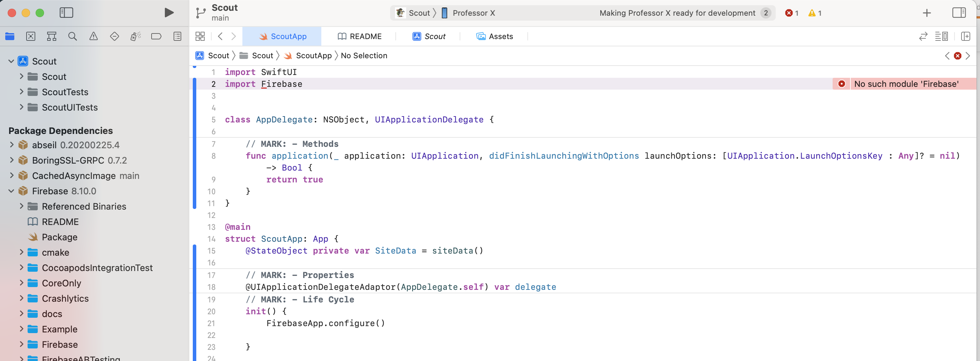This screenshot has height=361, width=980.
Task: Open the editor options lines menu
Action: 942,37
